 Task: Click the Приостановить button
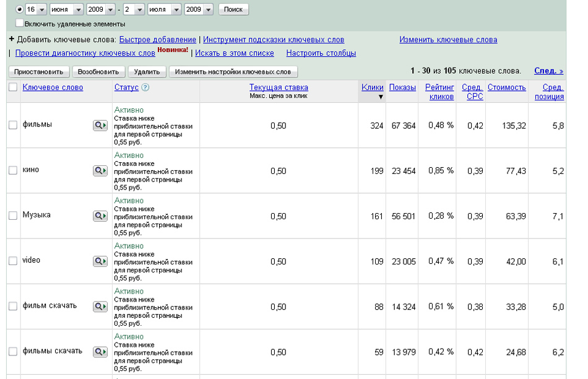(38, 72)
